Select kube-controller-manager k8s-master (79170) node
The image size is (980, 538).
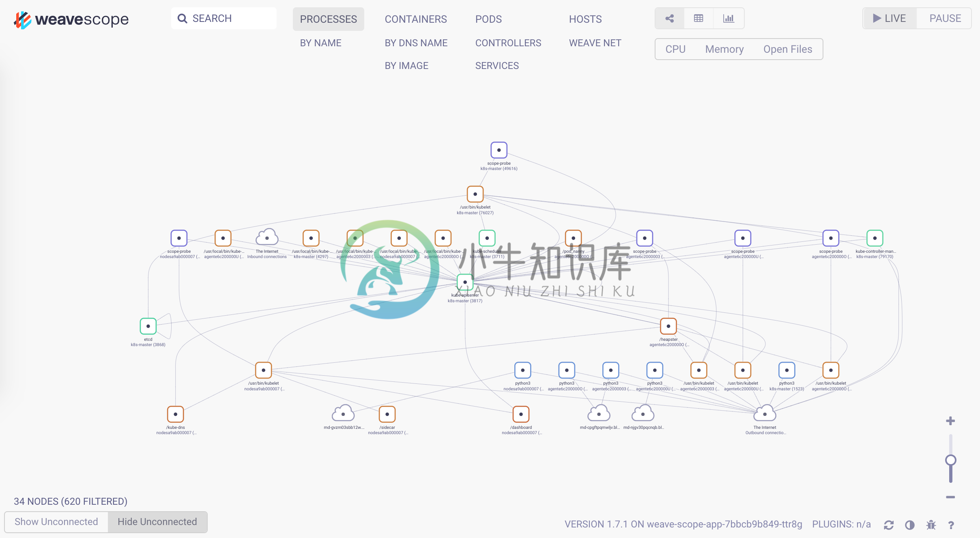pyautogui.click(x=875, y=238)
